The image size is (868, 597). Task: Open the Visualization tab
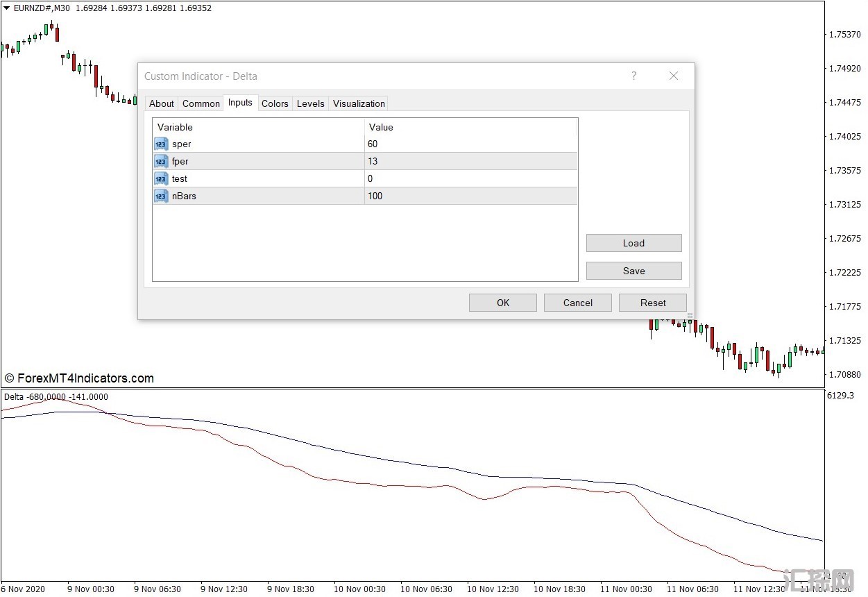click(359, 103)
